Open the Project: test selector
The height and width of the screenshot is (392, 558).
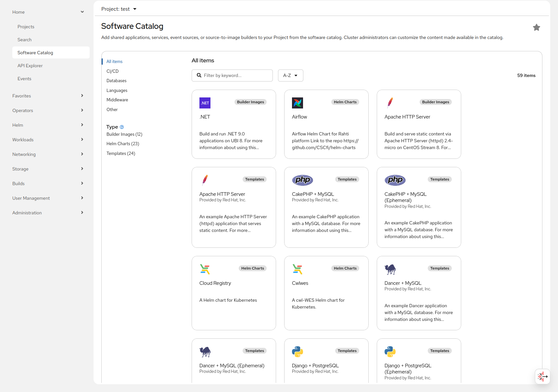pyautogui.click(x=119, y=9)
